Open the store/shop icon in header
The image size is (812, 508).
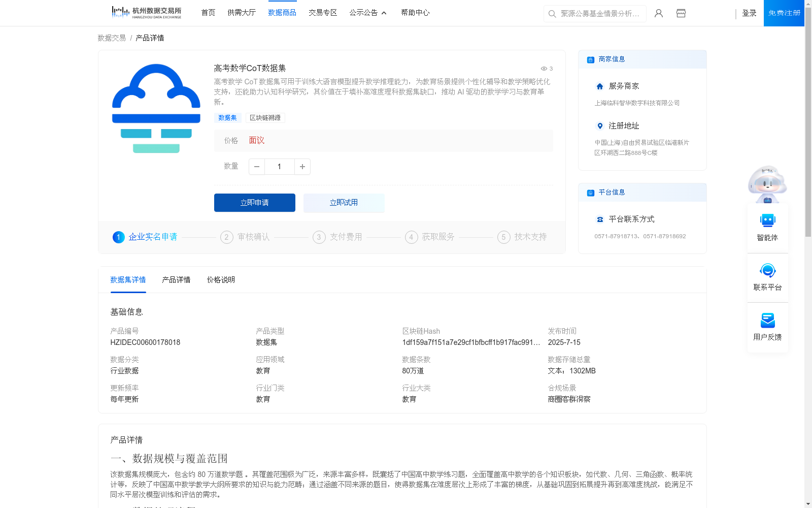[681, 13]
